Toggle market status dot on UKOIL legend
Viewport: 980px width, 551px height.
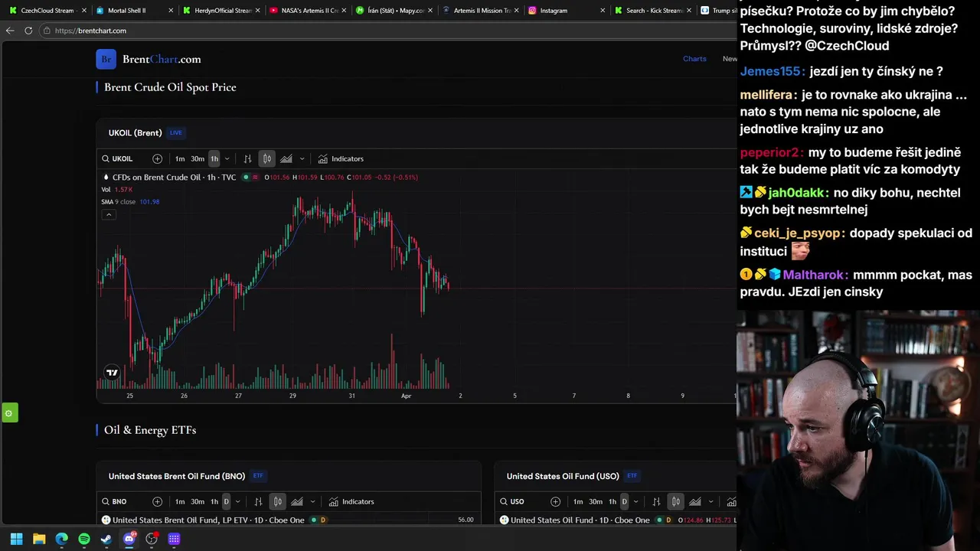click(246, 177)
